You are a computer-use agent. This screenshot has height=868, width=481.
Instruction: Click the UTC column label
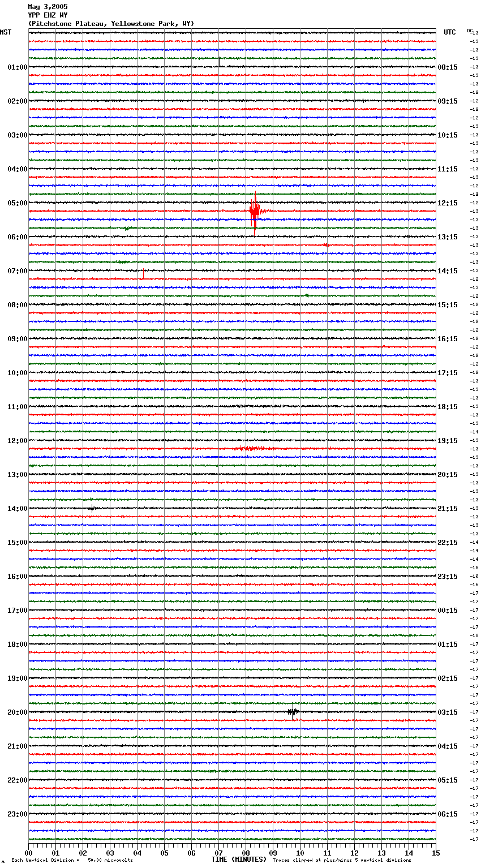click(450, 32)
